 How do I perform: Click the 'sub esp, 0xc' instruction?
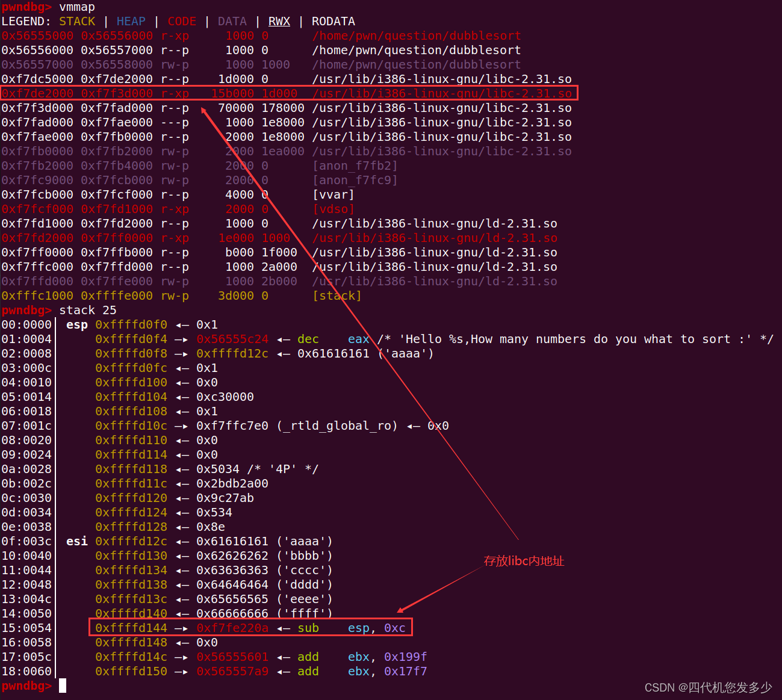coord(352,628)
